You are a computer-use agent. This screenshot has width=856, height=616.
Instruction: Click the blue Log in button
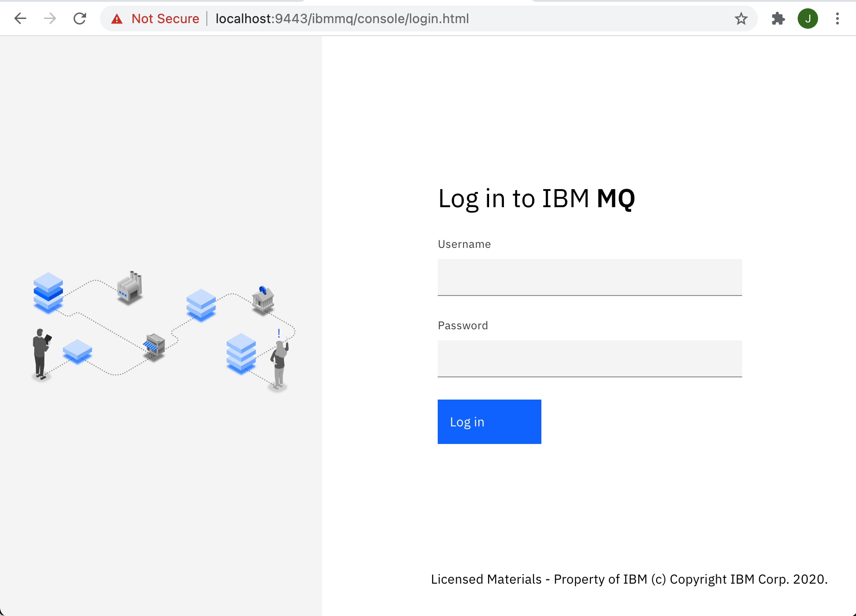point(490,422)
